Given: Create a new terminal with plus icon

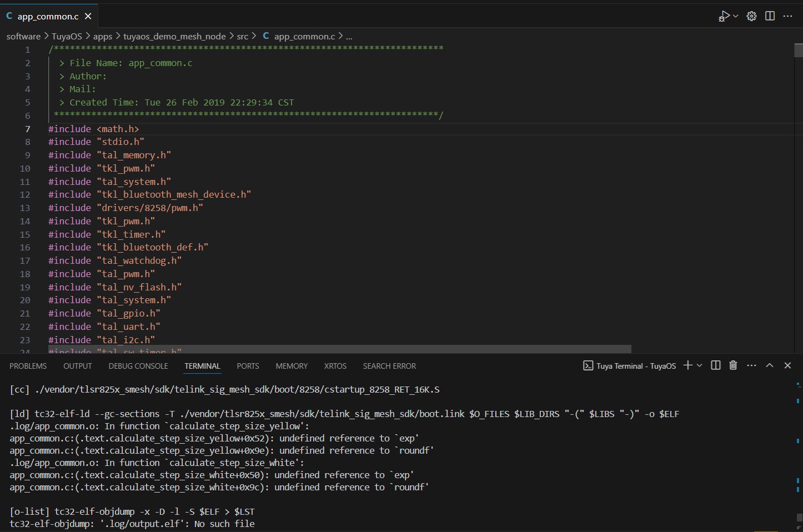Looking at the screenshot, I should [687, 365].
